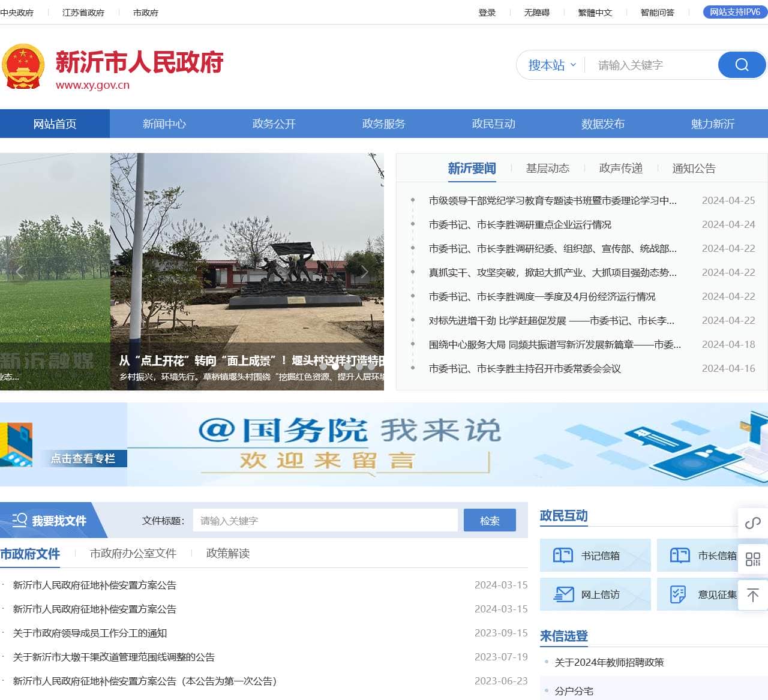This screenshot has width=768, height=700.
Task: Open 市长信箱 mailbox icon
Action: tap(680, 555)
